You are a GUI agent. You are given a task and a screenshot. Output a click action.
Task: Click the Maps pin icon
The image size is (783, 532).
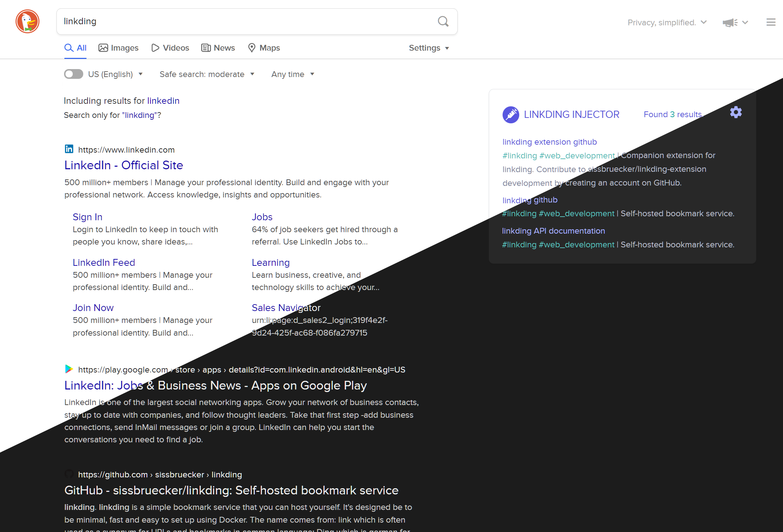[252, 48]
